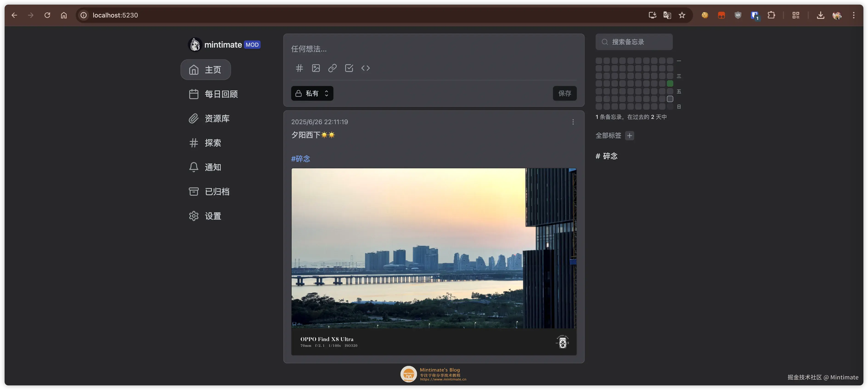The image size is (868, 390).
Task: Go to the 主页 home page
Action: click(205, 69)
